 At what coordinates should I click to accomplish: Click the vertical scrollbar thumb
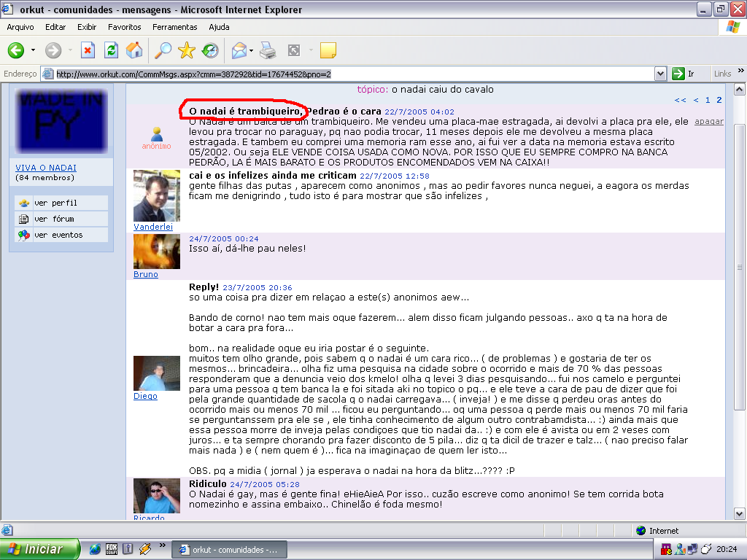point(740,267)
